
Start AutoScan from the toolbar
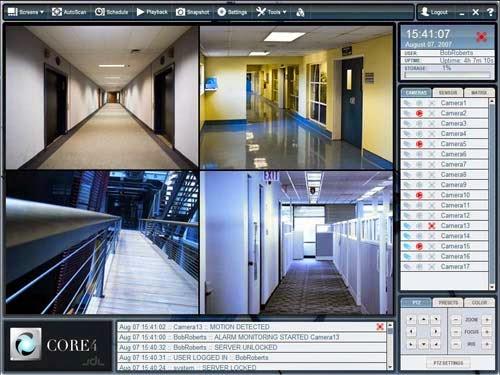[x=69, y=12]
